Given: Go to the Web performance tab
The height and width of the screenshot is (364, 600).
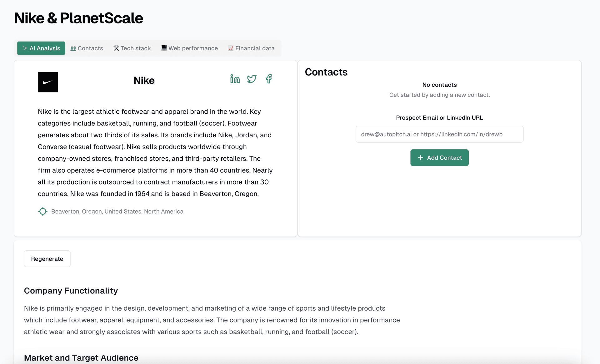Looking at the screenshot, I should click(189, 48).
